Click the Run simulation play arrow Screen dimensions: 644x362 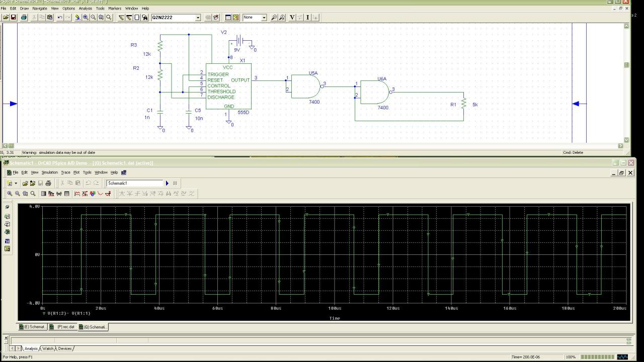click(168, 183)
